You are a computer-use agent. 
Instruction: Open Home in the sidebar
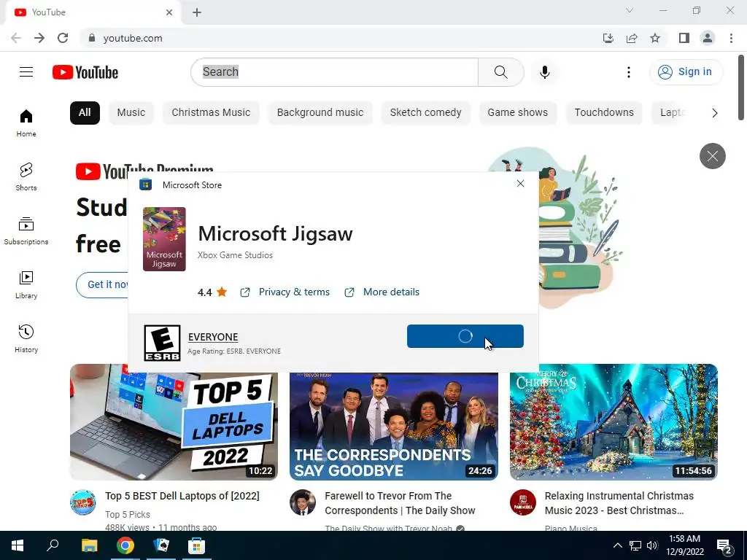26,122
